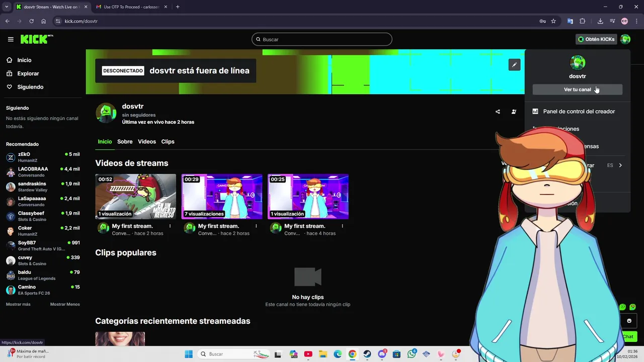
Task: Go back in browser history
Action: [x=7, y=21]
